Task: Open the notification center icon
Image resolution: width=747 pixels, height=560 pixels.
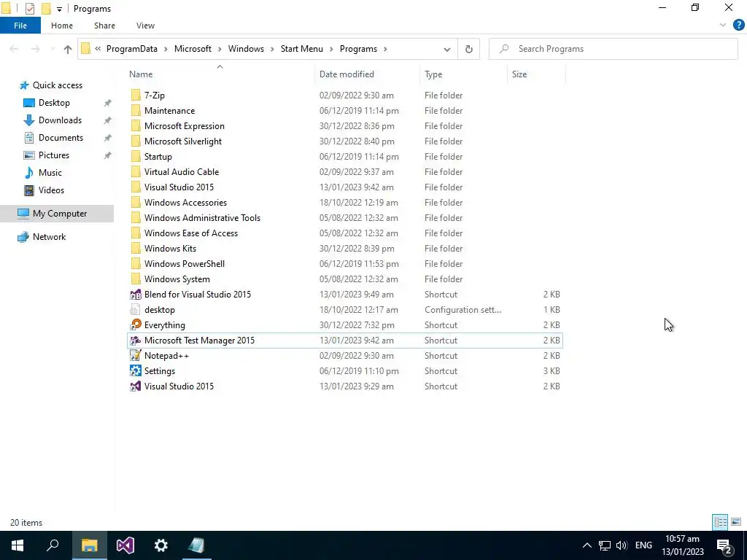Action: [x=724, y=545]
